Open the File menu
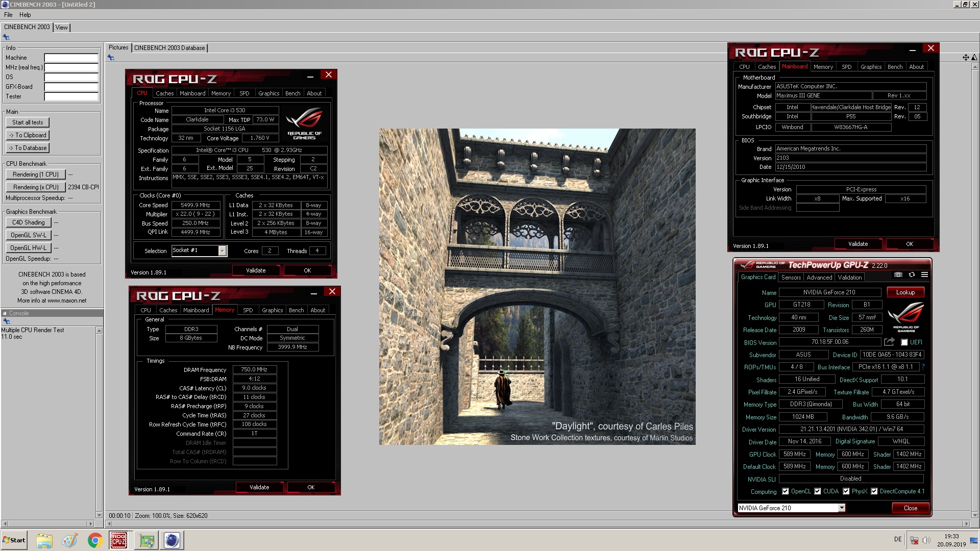 click(x=8, y=15)
